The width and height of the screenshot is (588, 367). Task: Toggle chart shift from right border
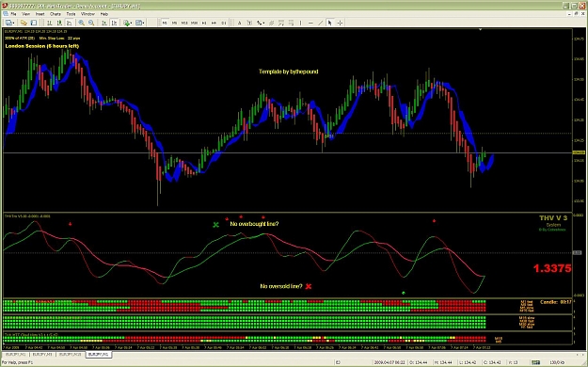click(x=114, y=23)
